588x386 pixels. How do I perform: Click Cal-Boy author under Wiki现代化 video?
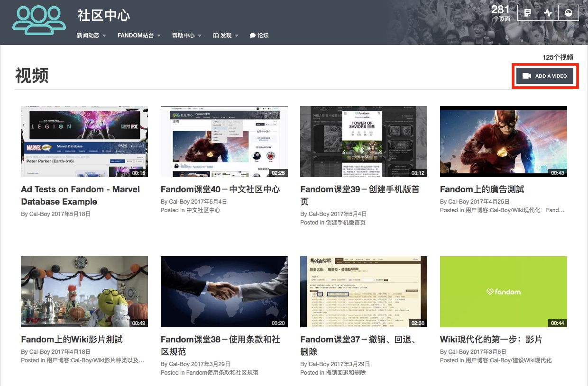click(459, 352)
